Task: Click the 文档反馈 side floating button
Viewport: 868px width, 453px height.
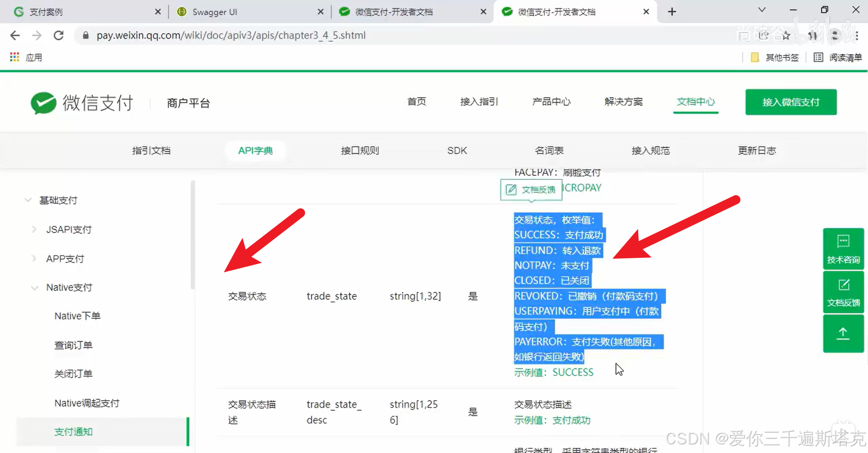Action: 843,292
